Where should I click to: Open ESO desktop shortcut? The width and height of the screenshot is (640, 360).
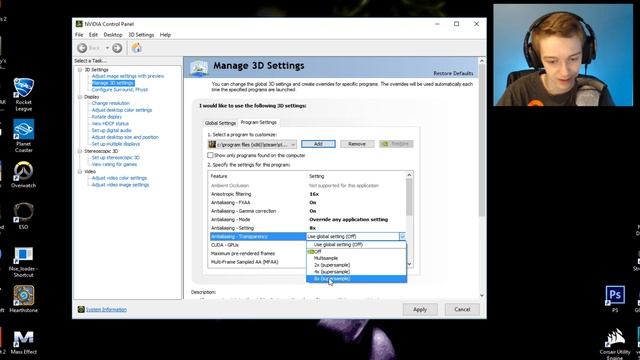(x=23, y=216)
